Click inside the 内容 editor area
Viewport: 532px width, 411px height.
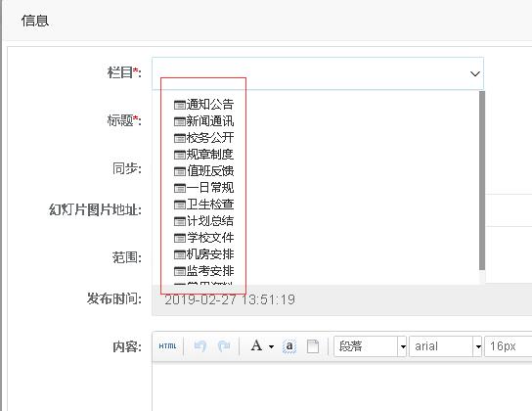click(342, 387)
